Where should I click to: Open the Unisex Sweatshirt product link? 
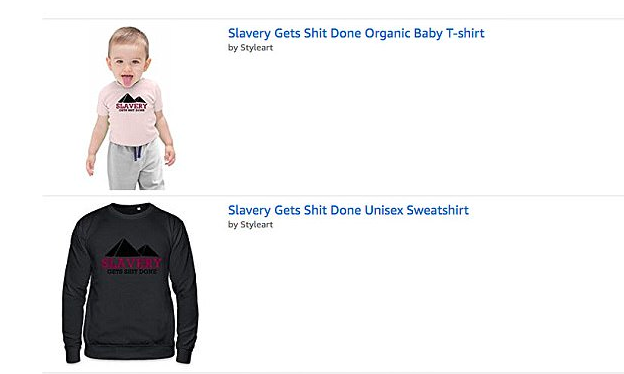coord(348,210)
